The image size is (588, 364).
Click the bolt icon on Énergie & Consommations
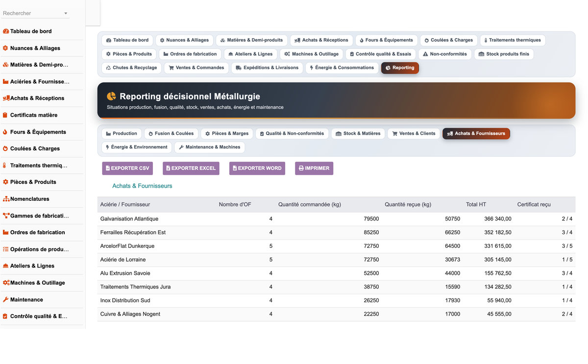[x=312, y=68]
